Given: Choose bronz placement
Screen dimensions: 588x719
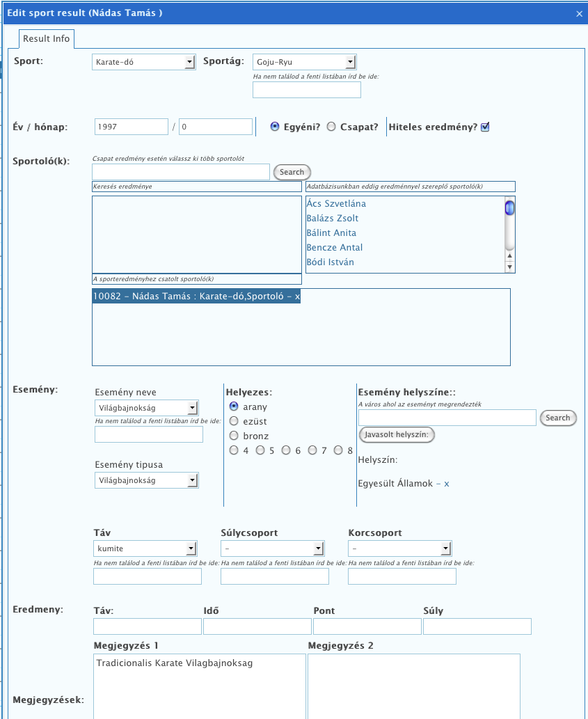Looking at the screenshot, I should pyautogui.click(x=234, y=436).
